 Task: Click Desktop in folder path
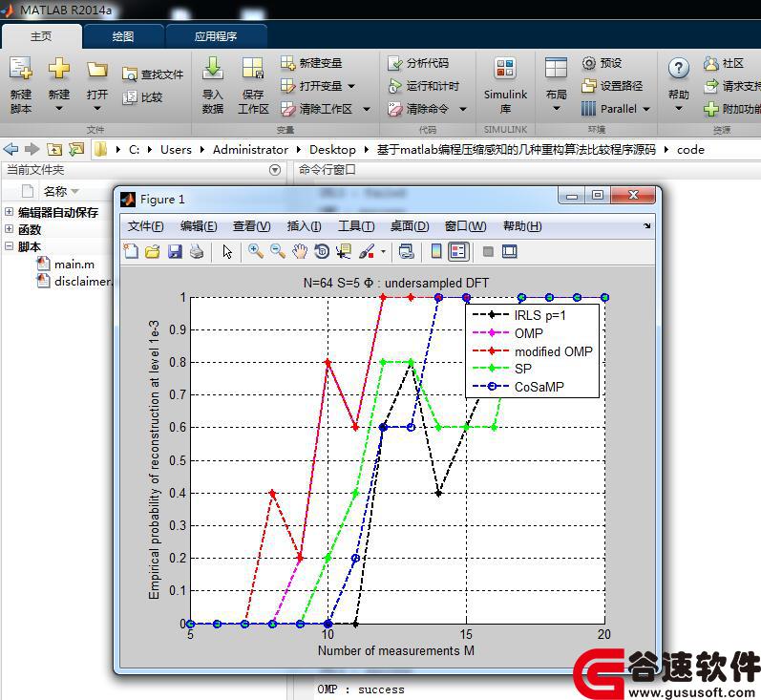tap(332, 150)
